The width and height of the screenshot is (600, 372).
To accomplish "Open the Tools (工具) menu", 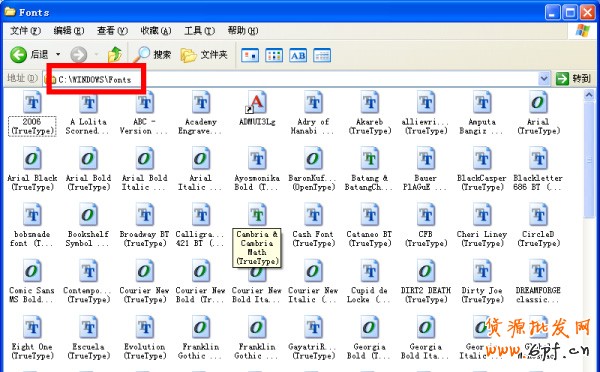I will (x=199, y=31).
